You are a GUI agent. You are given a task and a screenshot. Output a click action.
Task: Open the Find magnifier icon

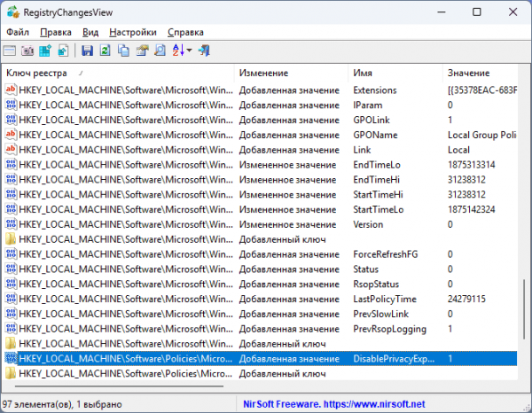coord(160,51)
